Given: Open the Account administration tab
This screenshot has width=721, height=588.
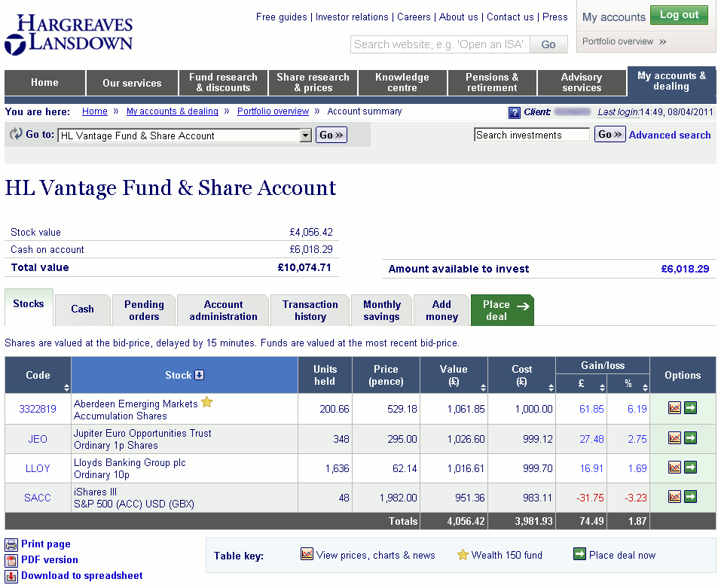Looking at the screenshot, I should [x=223, y=310].
